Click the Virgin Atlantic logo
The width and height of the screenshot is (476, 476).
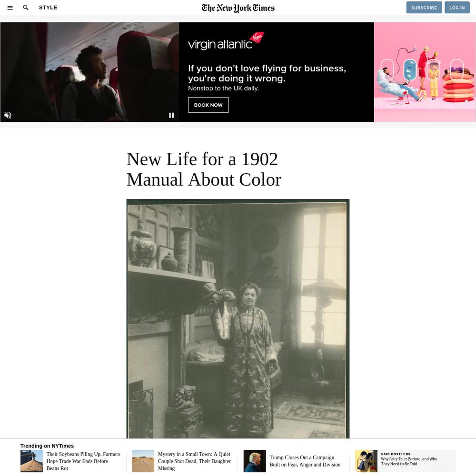(226, 41)
